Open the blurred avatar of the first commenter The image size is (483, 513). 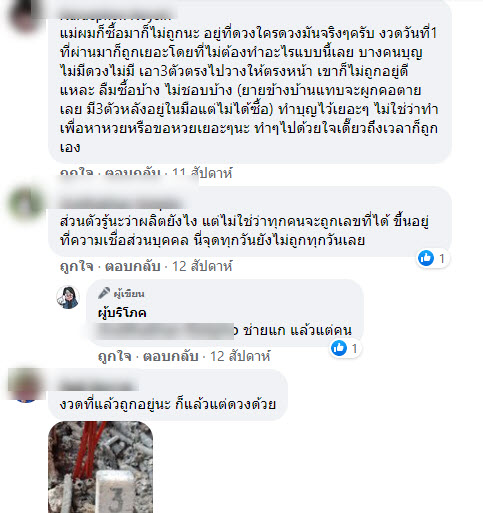tap(25, 15)
